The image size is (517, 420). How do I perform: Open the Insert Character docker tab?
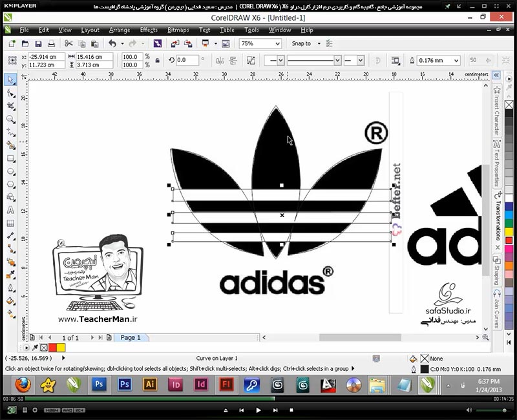(x=497, y=110)
